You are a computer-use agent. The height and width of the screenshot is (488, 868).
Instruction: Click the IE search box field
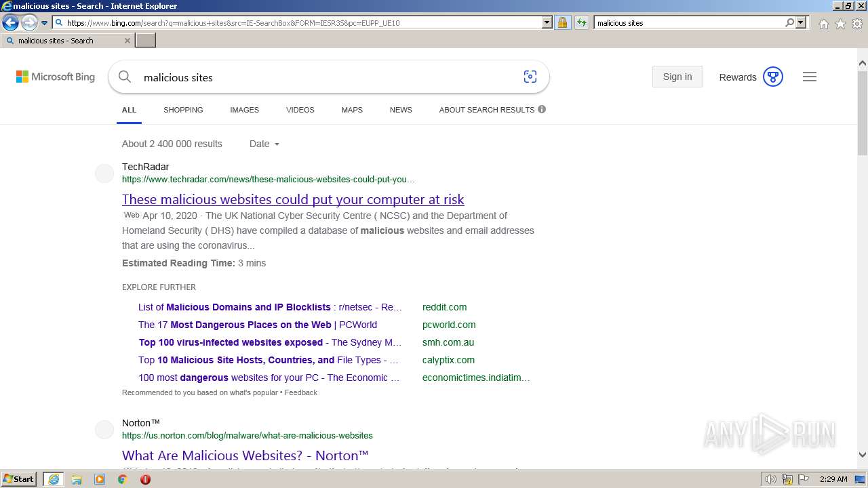pos(688,22)
